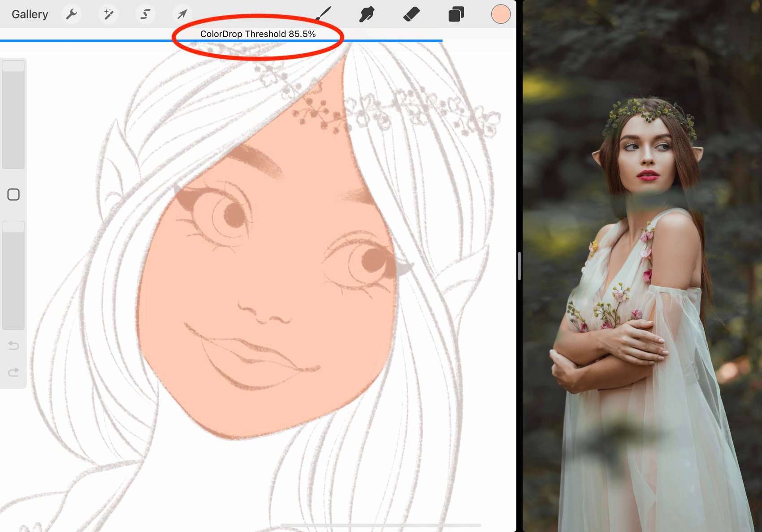Return to the Gallery
Screen dimensions: 762x532
[30, 14]
